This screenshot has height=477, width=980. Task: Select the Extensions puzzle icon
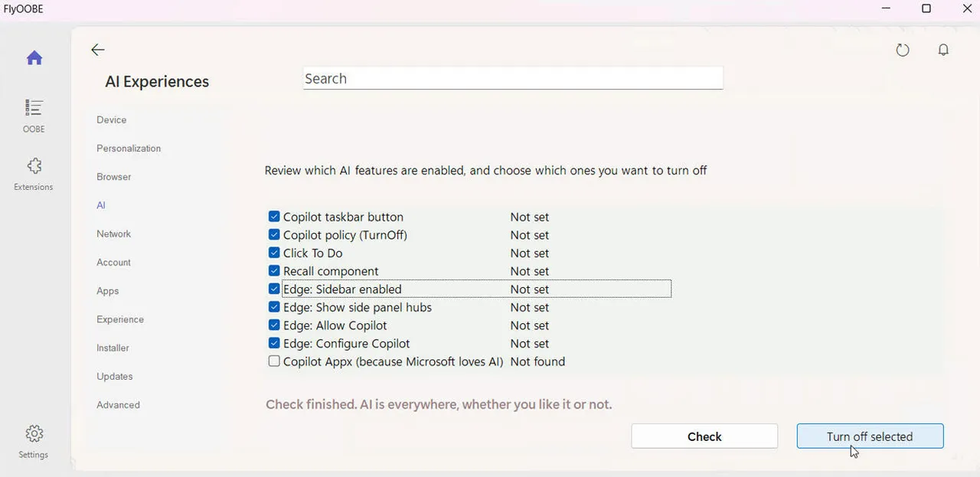click(34, 165)
